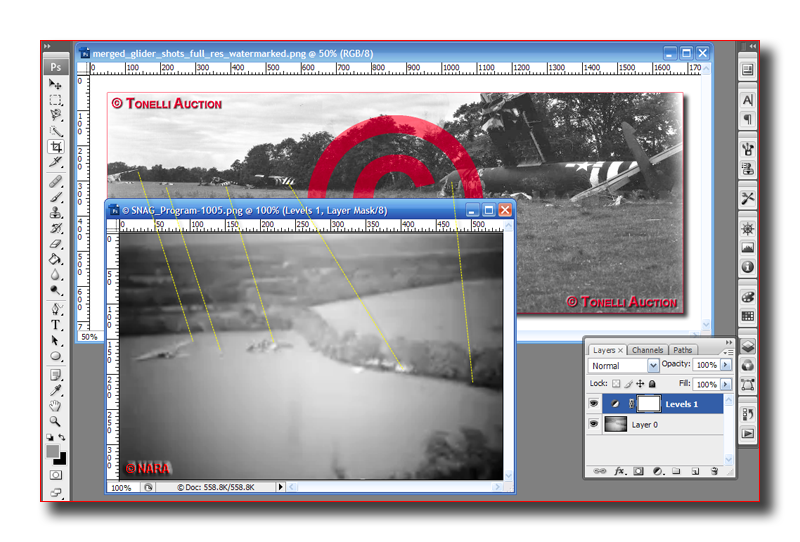Image resolution: width=800 pixels, height=542 pixels.
Task: Select the Eraser tool
Action: [x=56, y=244]
